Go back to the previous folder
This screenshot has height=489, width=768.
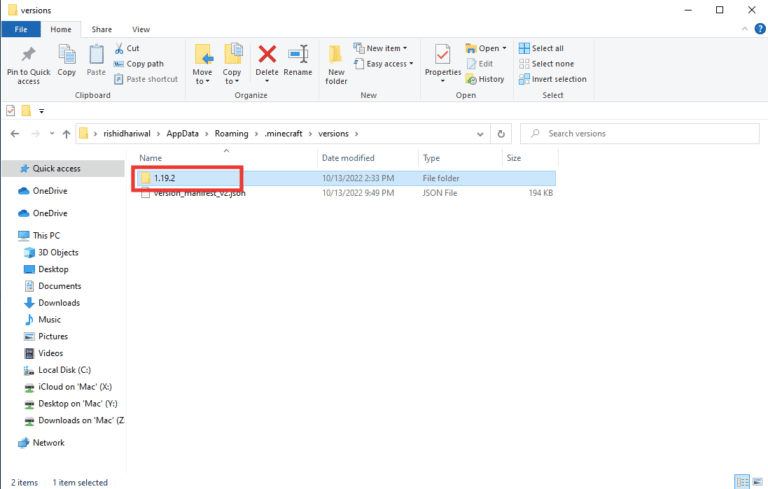tap(15, 133)
